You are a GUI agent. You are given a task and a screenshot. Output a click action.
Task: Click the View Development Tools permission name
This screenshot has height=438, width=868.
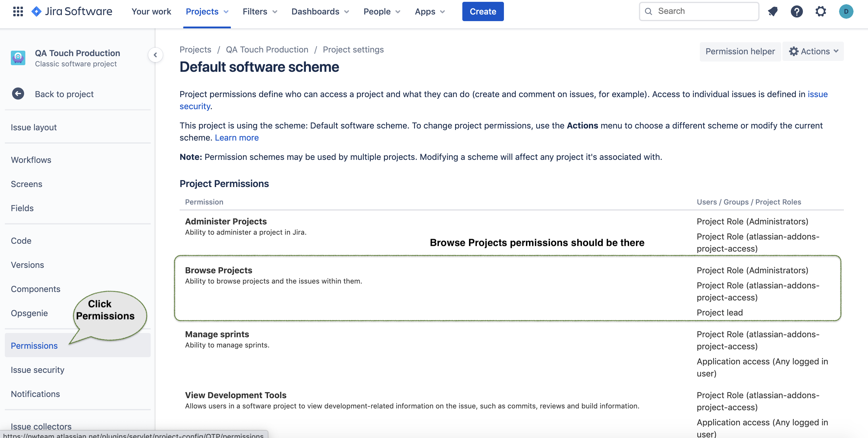pyautogui.click(x=235, y=395)
